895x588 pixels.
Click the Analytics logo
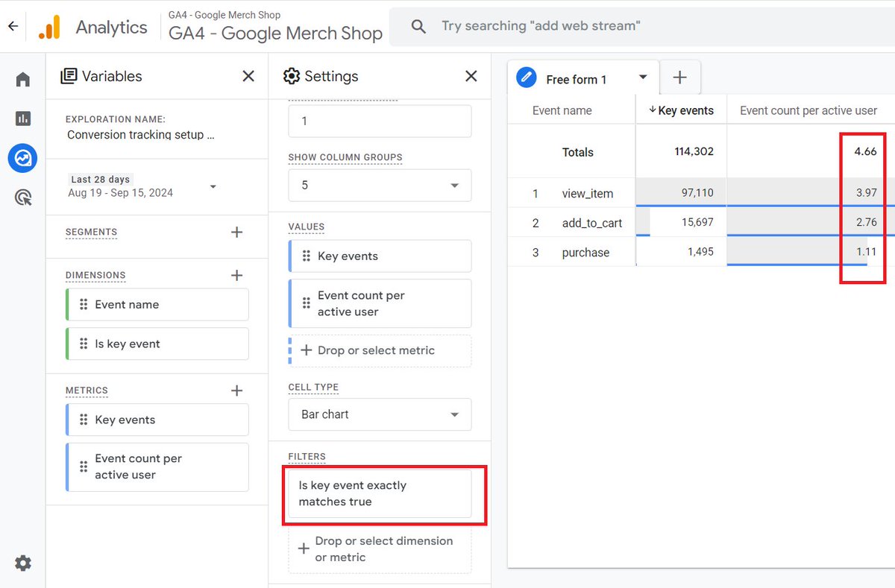pos(49,28)
